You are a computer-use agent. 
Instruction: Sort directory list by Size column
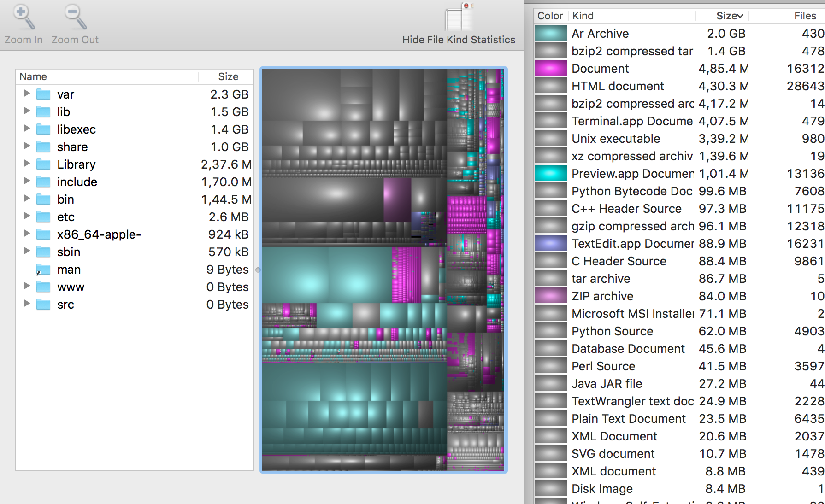[226, 76]
